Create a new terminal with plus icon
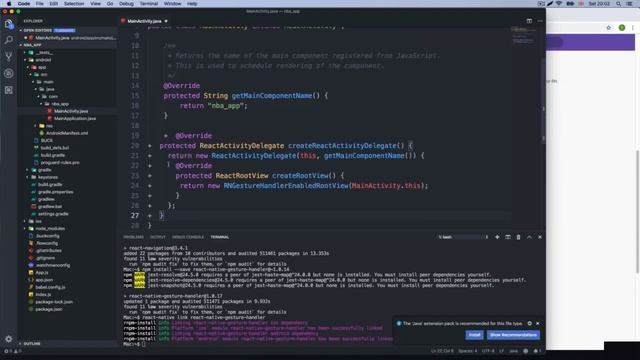 [497, 237]
